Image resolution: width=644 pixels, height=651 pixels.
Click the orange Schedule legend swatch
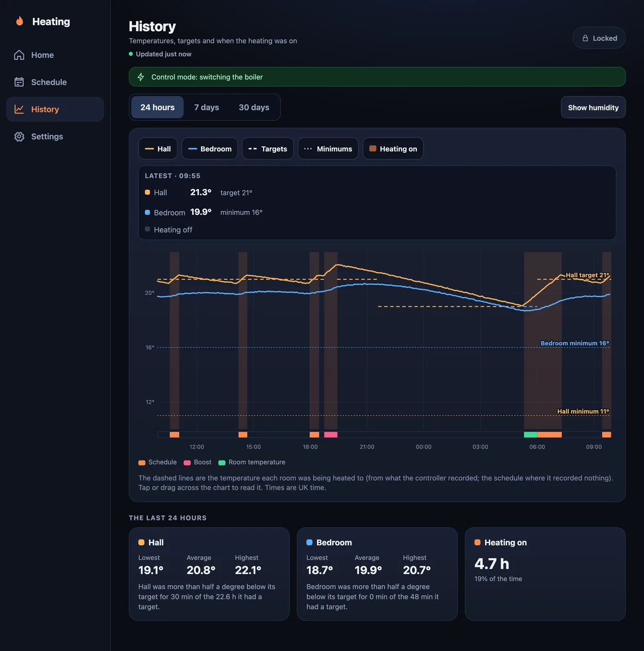(142, 462)
